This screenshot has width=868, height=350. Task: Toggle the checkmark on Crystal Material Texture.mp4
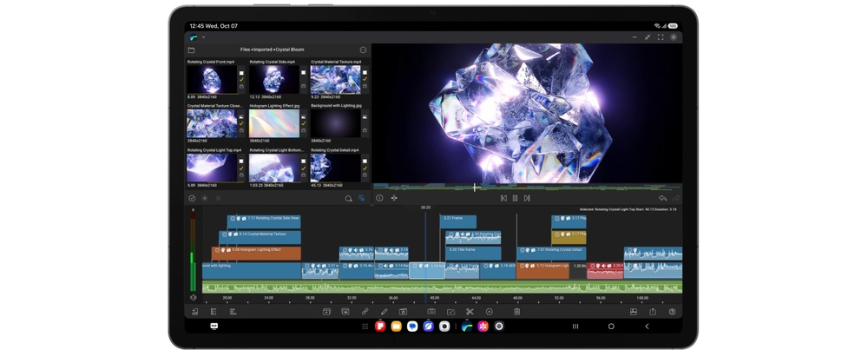pyautogui.click(x=365, y=79)
